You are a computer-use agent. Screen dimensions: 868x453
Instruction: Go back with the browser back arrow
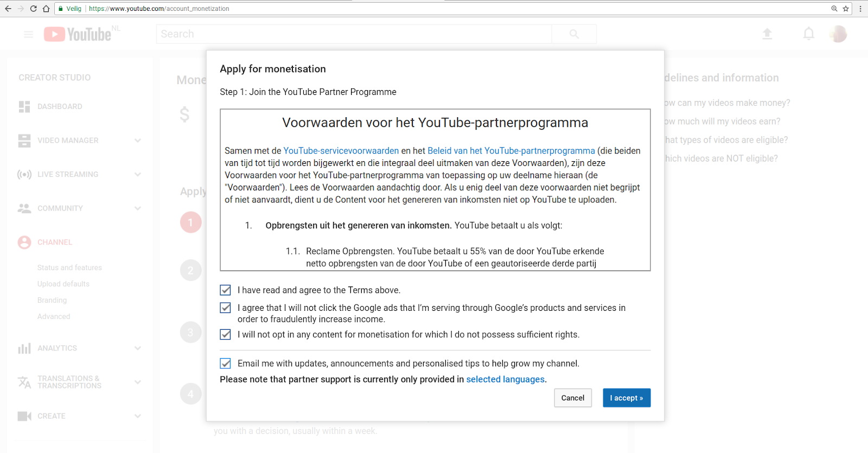8,9
